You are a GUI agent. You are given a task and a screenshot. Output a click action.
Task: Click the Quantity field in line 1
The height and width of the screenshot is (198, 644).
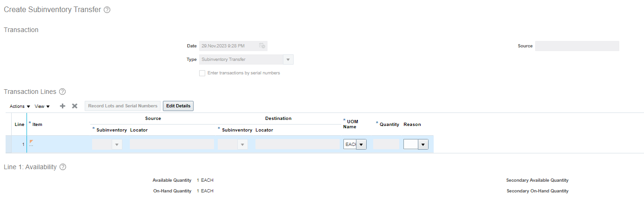(386, 145)
